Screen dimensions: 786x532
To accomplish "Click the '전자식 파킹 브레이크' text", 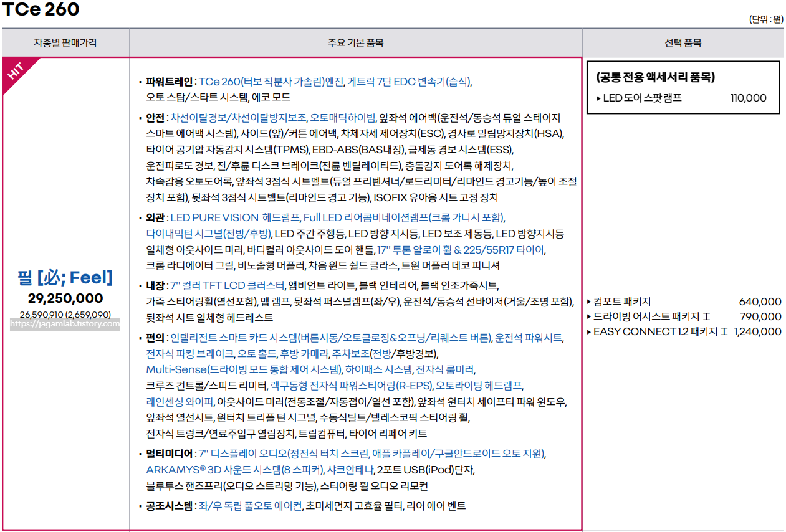I will [x=189, y=354].
